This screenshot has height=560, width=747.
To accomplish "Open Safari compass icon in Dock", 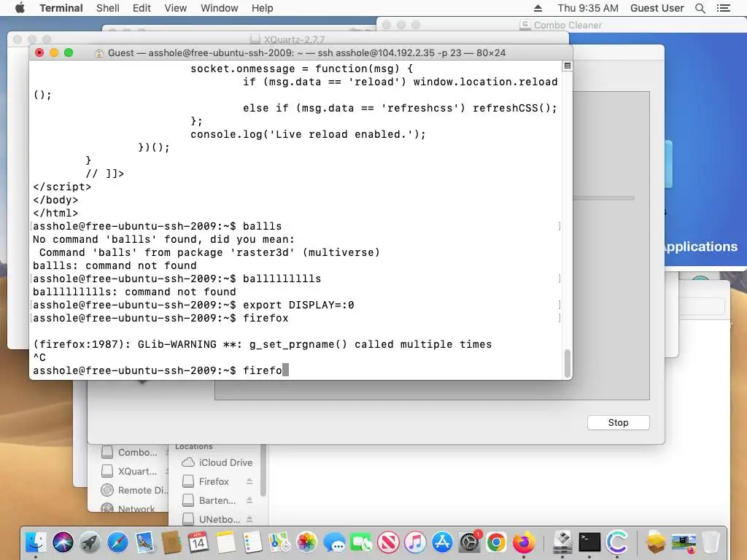I will point(117,542).
